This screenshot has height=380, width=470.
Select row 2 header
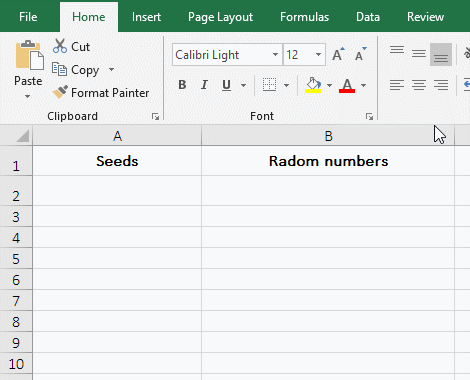click(x=16, y=191)
